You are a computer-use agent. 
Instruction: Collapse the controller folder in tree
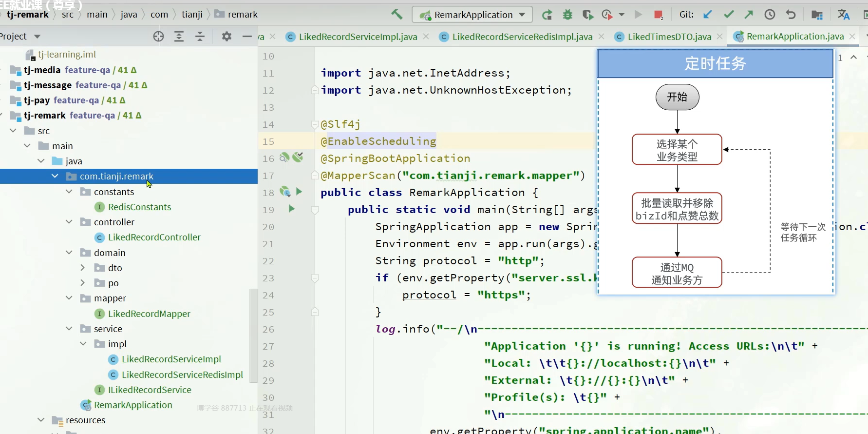pyautogui.click(x=69, y=222)
